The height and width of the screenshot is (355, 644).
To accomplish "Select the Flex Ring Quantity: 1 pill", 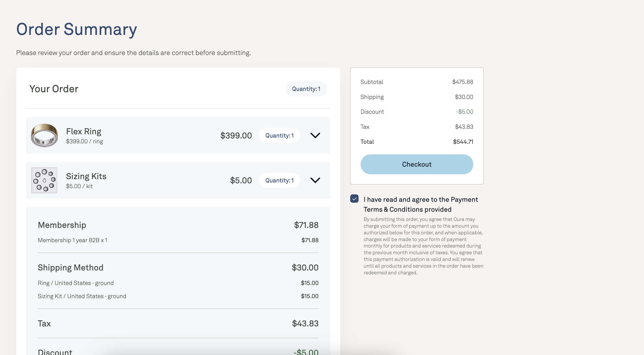I will 279,135.
